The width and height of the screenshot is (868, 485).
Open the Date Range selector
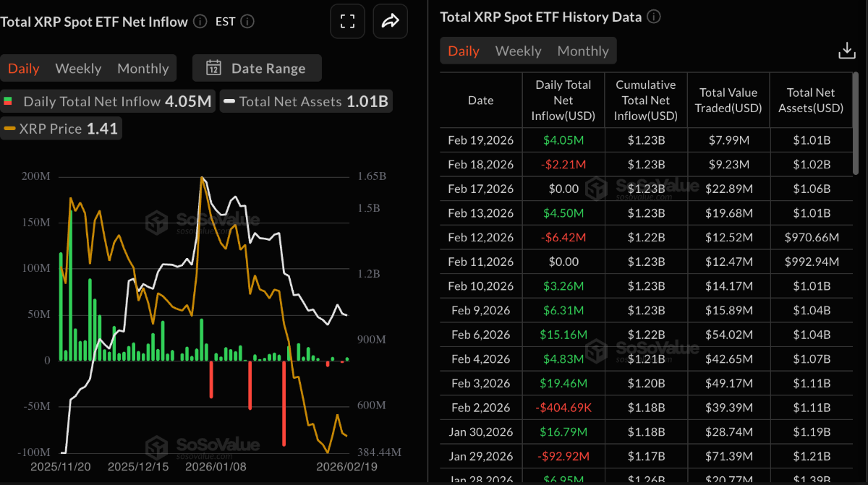click(x=257, y=67)
